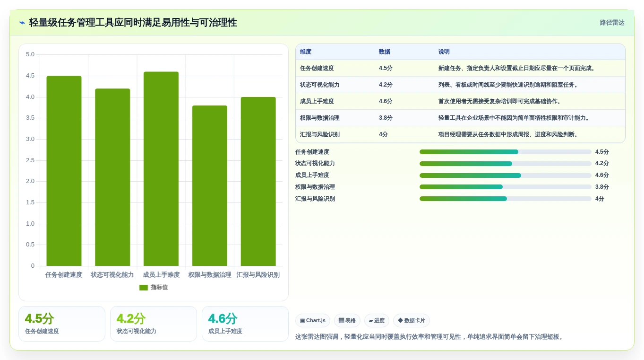Click the 表格 tag chip
The image size is (644, 360).
(x=347, y=321)
